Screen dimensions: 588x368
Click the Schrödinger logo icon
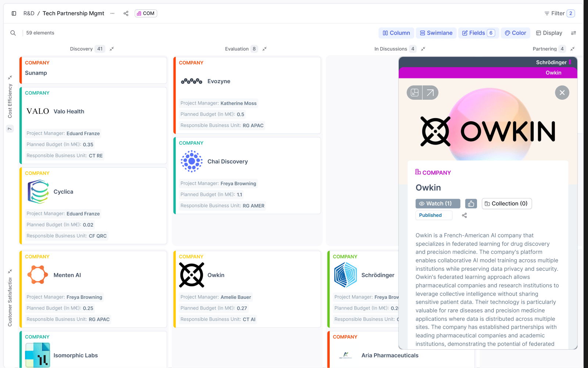click(x=345, y=275)
